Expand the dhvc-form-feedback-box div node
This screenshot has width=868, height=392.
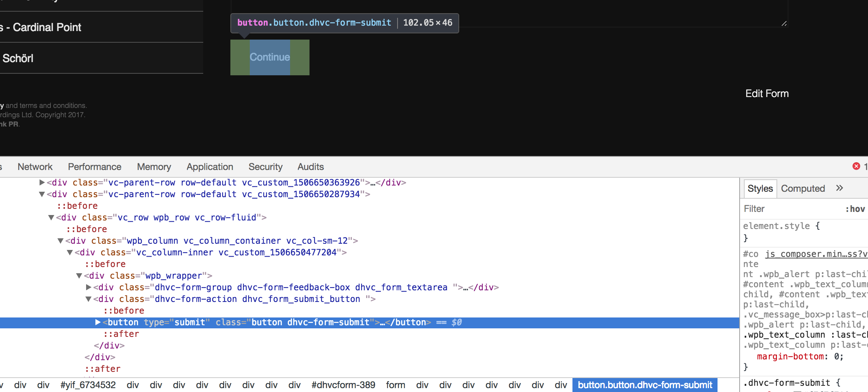point(88,287)
